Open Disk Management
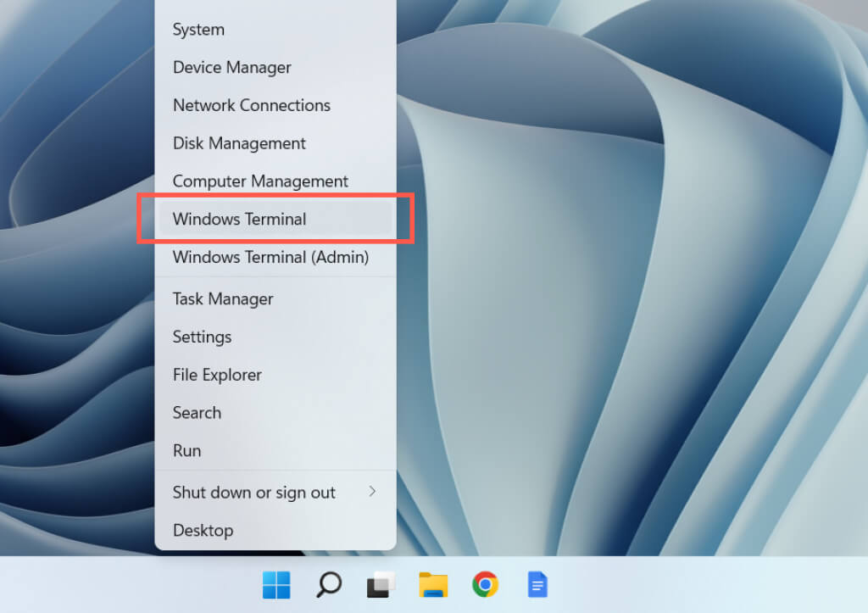This screenshot has width=868, height=613. (275, 143)
